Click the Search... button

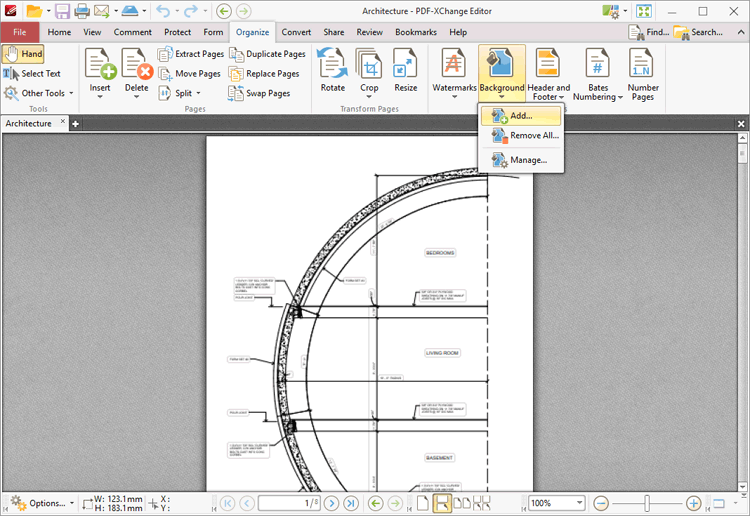pyautogui.click(x=698, y=32)
